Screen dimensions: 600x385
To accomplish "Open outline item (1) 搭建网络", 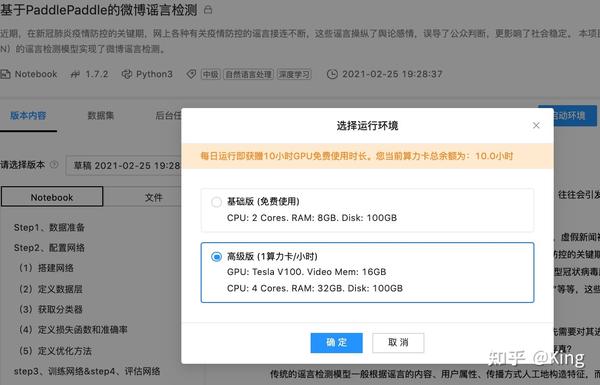I will pos(46,268).
